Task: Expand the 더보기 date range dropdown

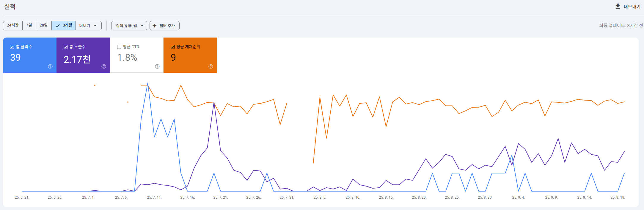Action: click(88, 26)
